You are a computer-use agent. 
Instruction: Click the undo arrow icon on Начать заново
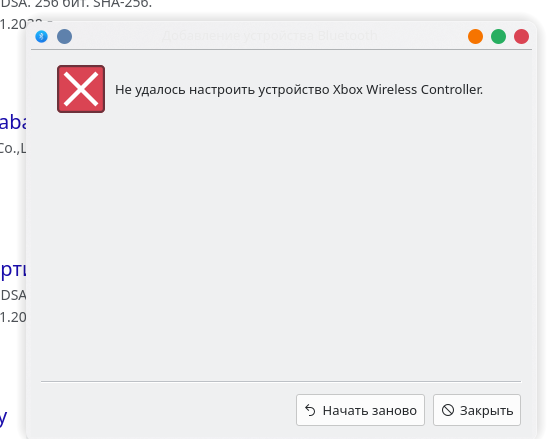310,410
